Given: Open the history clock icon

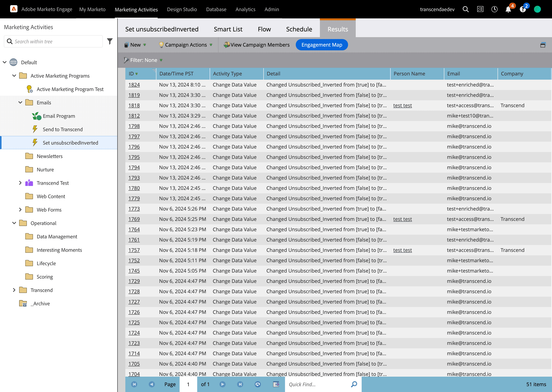Looking at the screenshot, I should [494, 9].
